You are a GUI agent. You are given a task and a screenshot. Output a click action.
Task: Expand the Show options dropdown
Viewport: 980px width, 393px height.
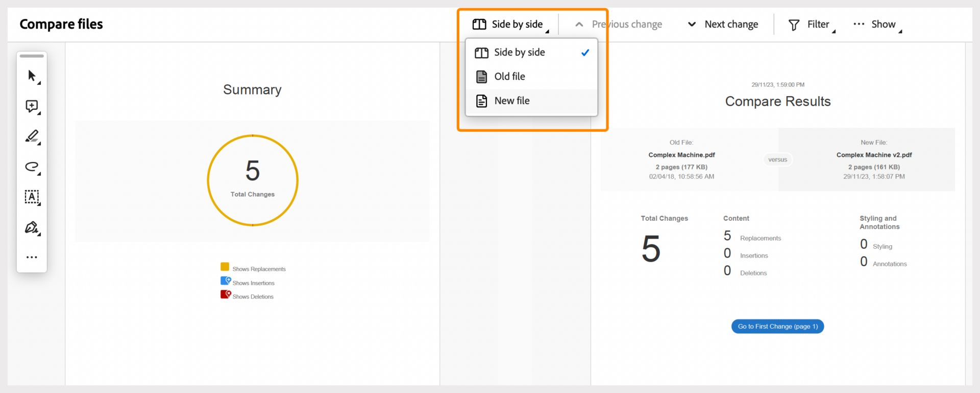pos(877,25)
